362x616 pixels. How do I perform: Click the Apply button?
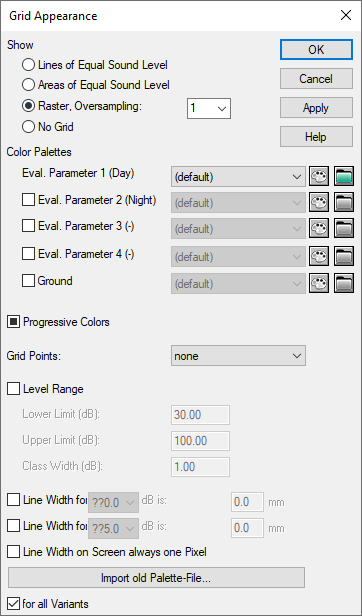click(x=316, y=108)
